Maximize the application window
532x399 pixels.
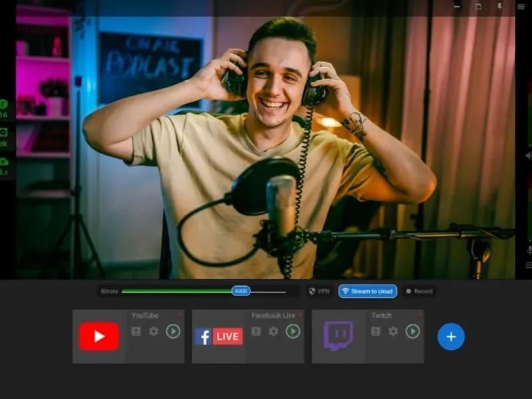(x=478, y=7)
